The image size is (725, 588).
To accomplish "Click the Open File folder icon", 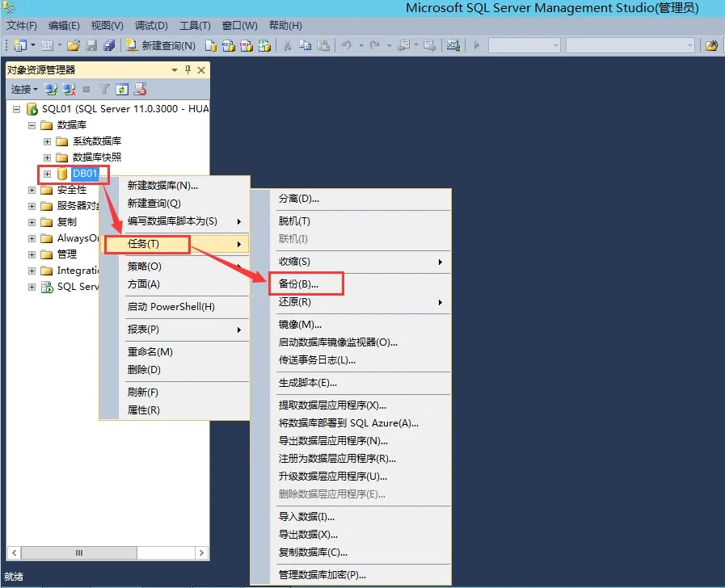I will pos(73,45).
